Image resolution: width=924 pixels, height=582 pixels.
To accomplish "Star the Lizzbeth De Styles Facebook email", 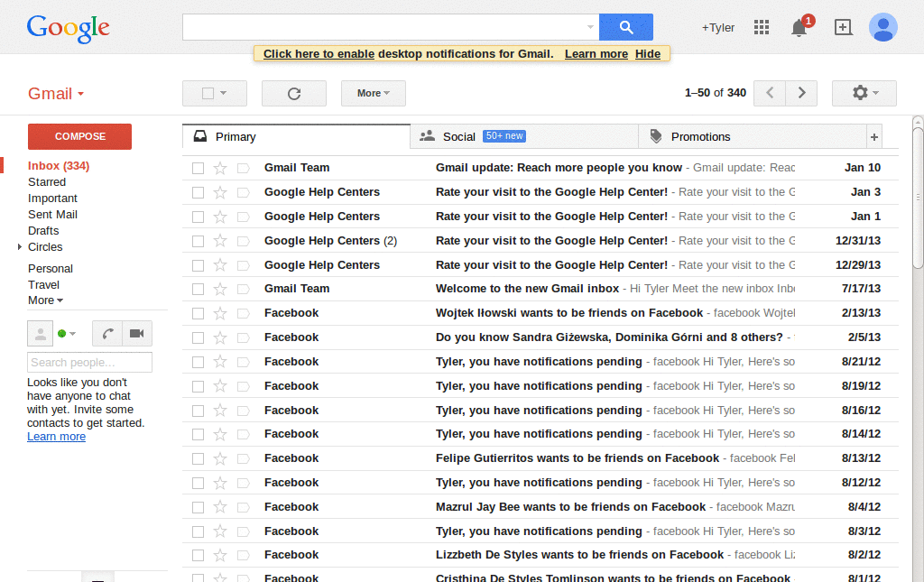I will coord(220,555).
